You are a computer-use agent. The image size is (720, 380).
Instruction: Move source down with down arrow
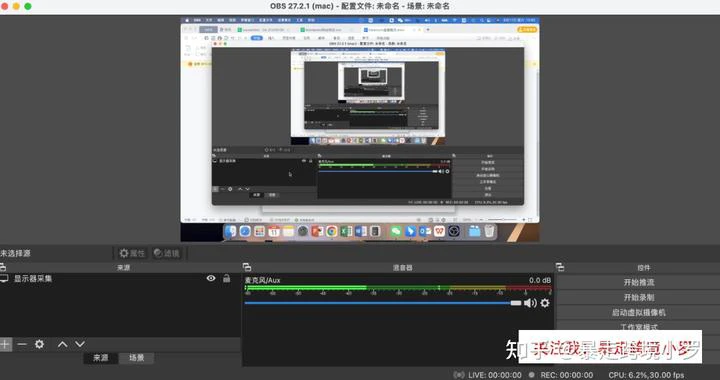80,344
